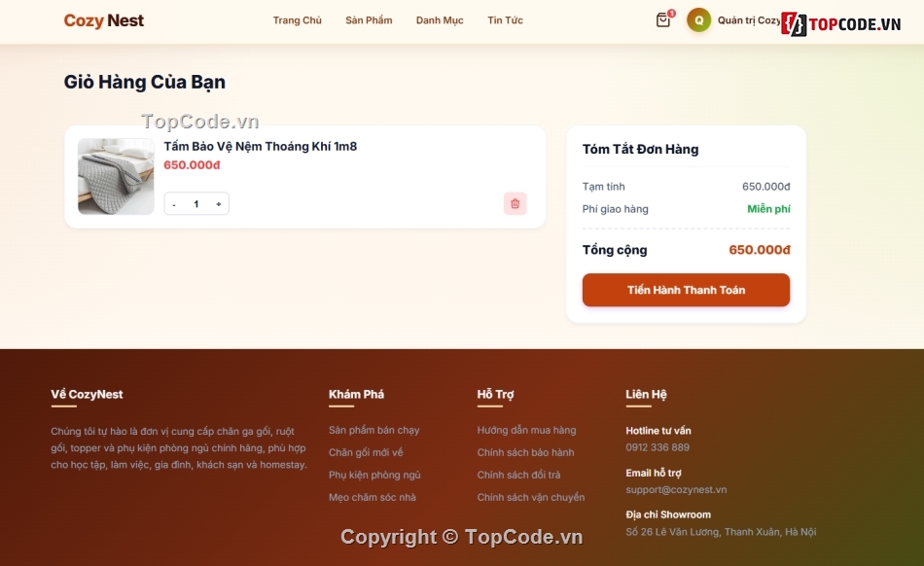This screenshot has width=924, height=566.
Task: Click the showroom address Số 26 Lê Văn Lương
Action: 721,532
